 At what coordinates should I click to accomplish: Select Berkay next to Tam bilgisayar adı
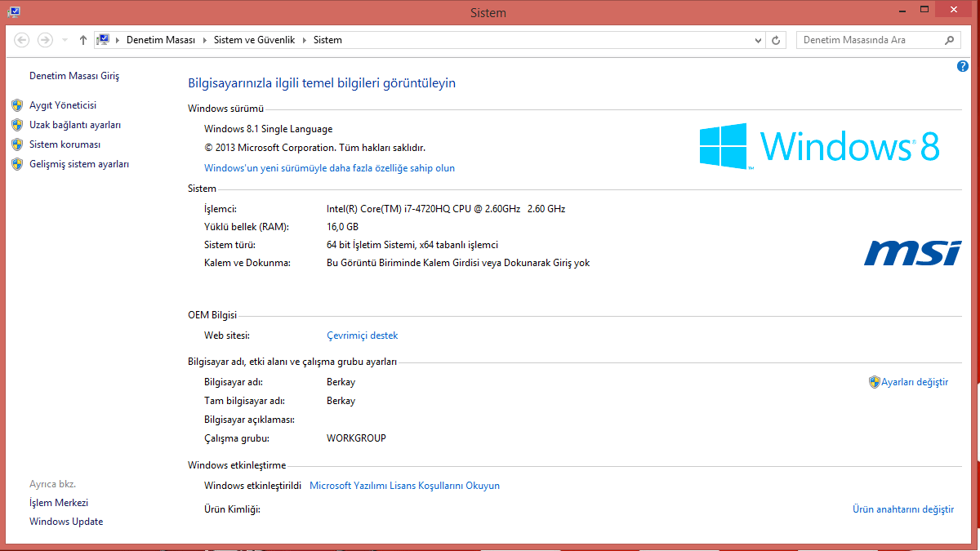tap(341, 401)
